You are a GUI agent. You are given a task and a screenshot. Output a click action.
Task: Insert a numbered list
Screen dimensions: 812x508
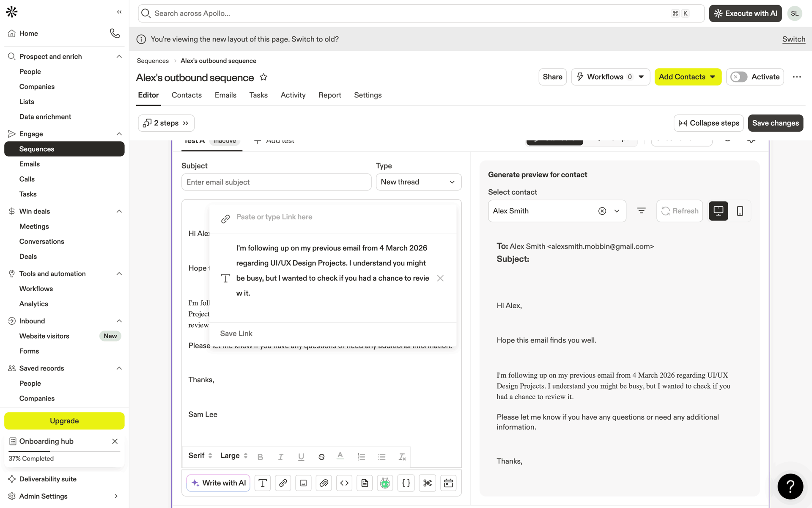[x=361, y=457]
